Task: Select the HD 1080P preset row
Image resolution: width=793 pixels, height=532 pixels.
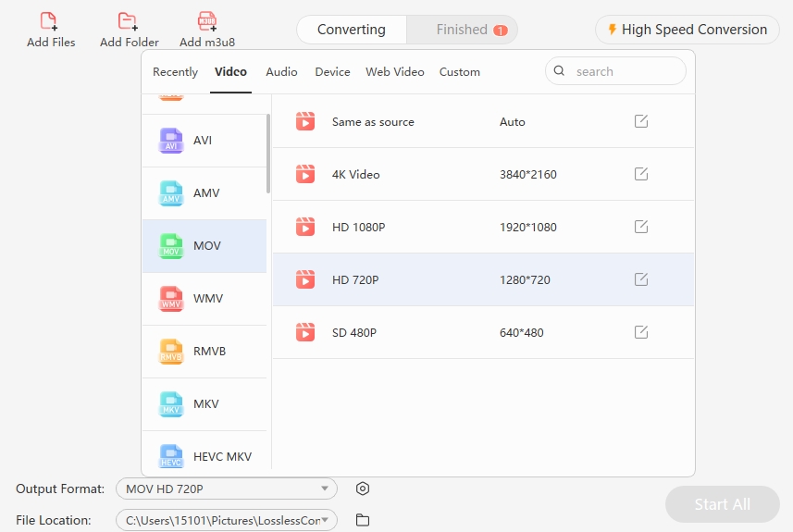Action: pos(463,227)
